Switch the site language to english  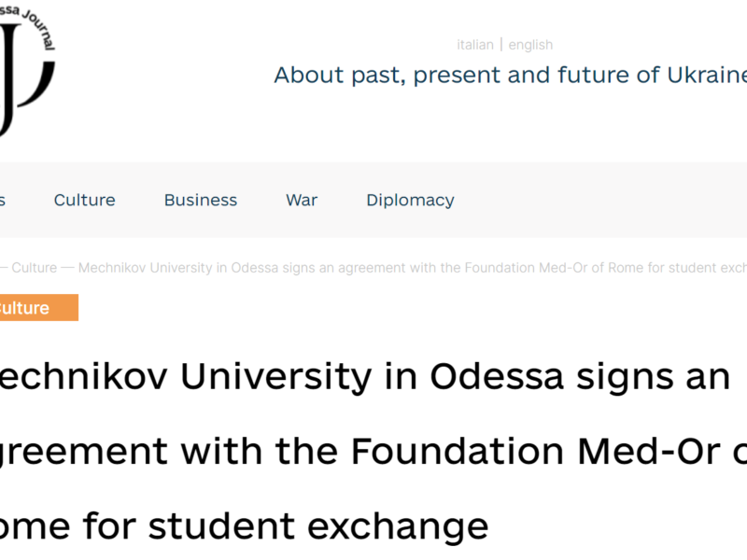pos(529,44)
